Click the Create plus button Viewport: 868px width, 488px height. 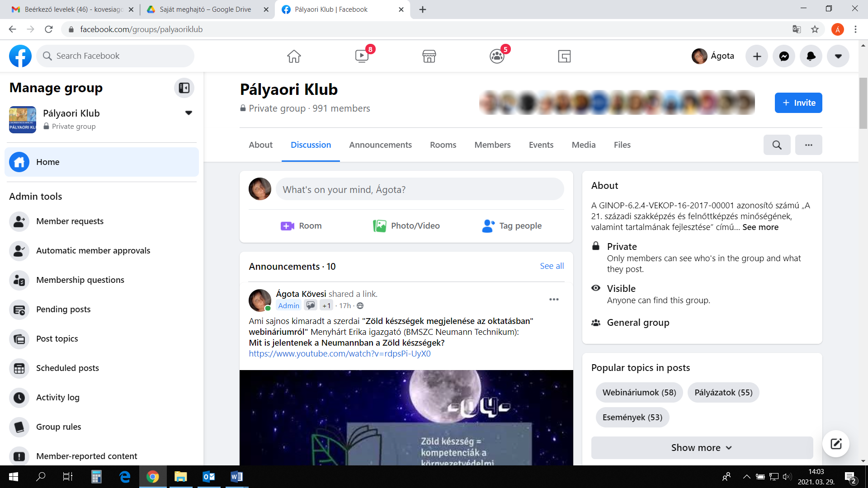click(x=757, y=56)
